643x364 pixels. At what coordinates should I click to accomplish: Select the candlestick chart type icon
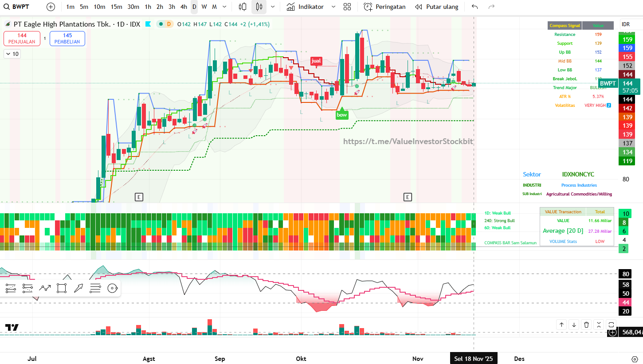click(x=259, y=7)
